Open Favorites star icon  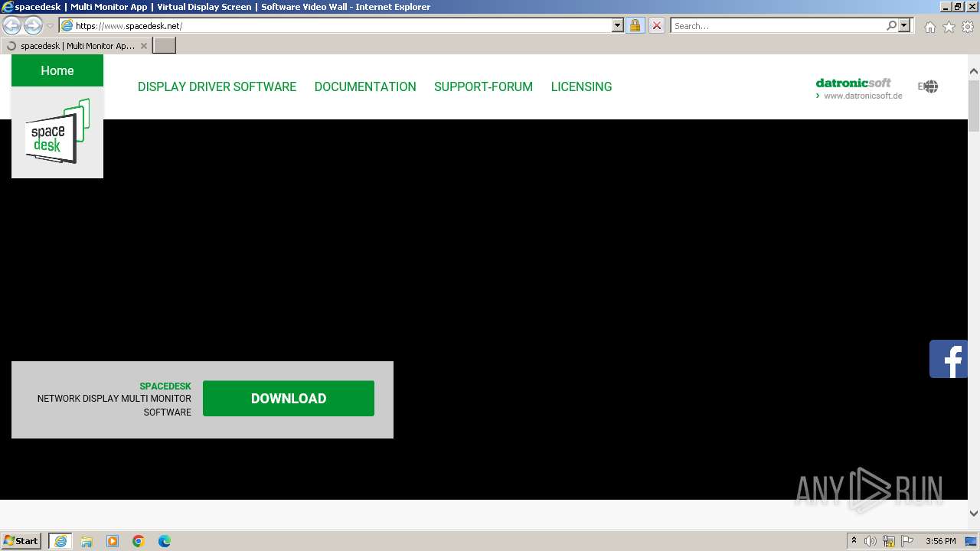949,27
